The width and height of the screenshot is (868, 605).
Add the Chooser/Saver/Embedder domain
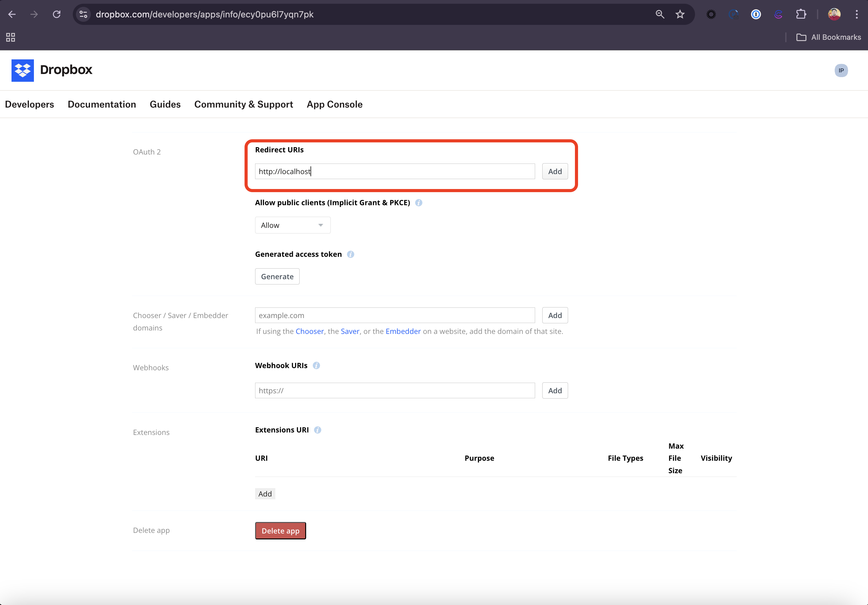coord(555,315)
